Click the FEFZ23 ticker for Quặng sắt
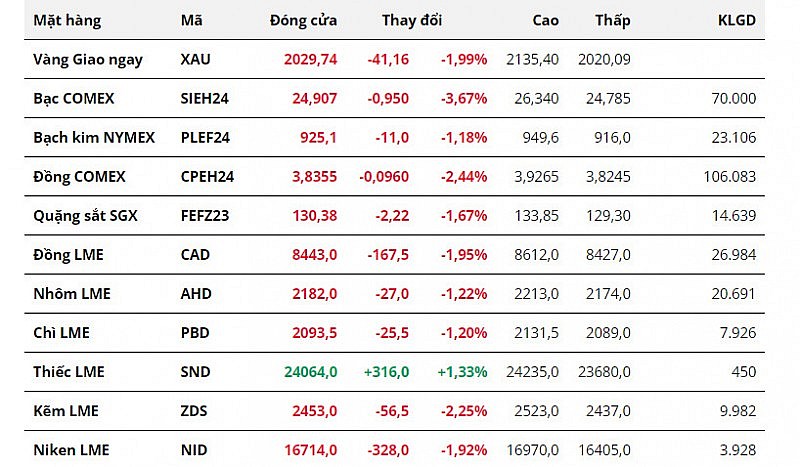This screenshot has height=467, width=800. (206, 215)
